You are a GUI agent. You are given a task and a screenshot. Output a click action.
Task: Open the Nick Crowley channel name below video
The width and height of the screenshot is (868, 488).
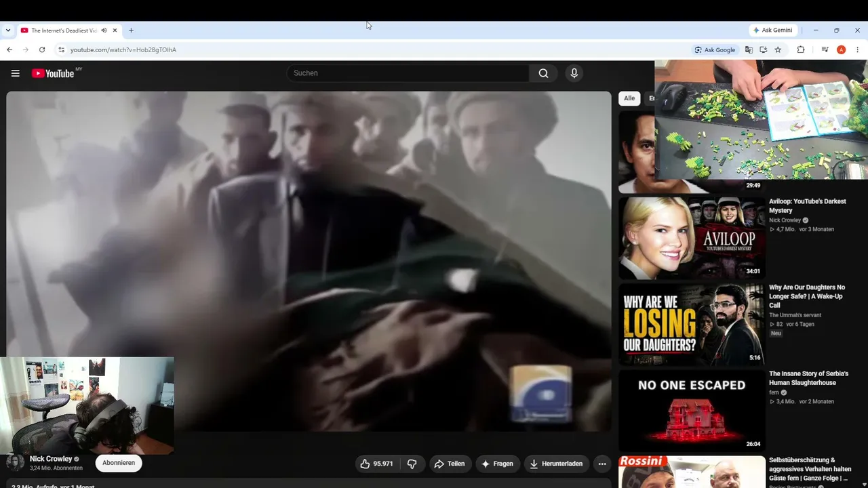[x=51, y=459]
